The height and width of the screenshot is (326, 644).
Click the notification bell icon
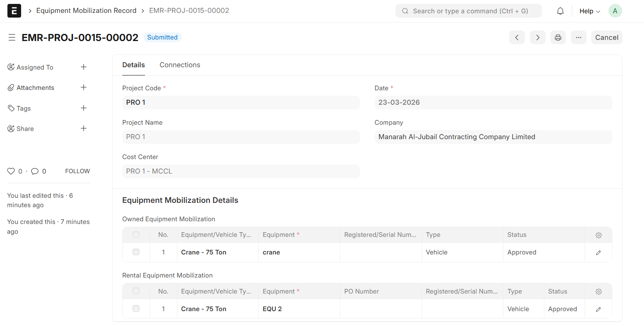560,11
